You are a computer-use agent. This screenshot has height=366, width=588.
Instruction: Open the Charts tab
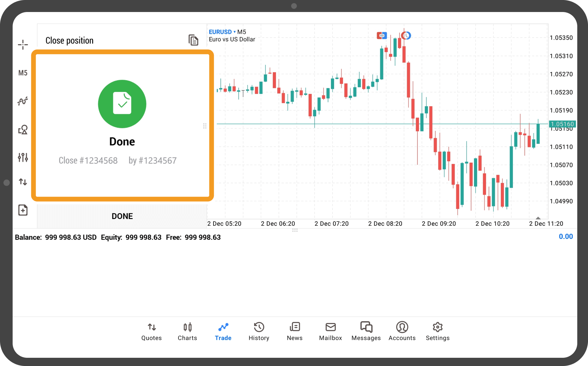[x=187, y=331]
